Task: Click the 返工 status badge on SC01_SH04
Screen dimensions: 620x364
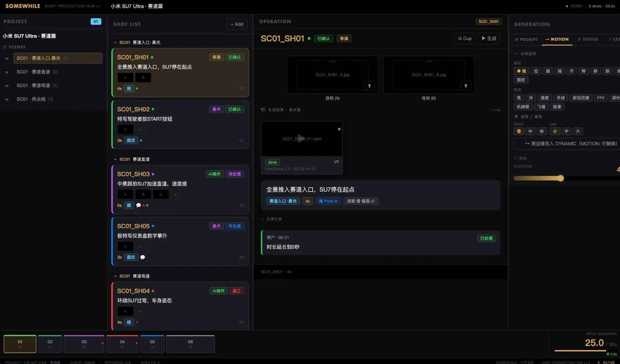Action: 237,291
